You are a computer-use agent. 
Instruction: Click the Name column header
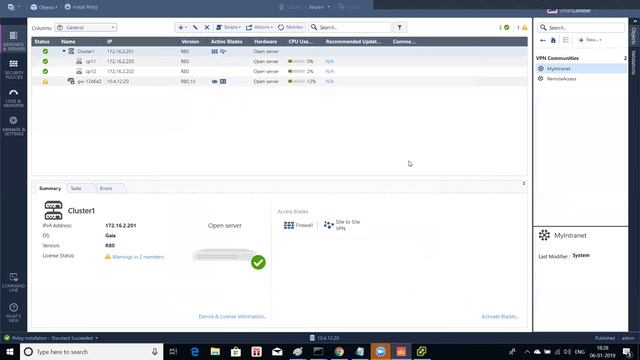pos(68,42)
